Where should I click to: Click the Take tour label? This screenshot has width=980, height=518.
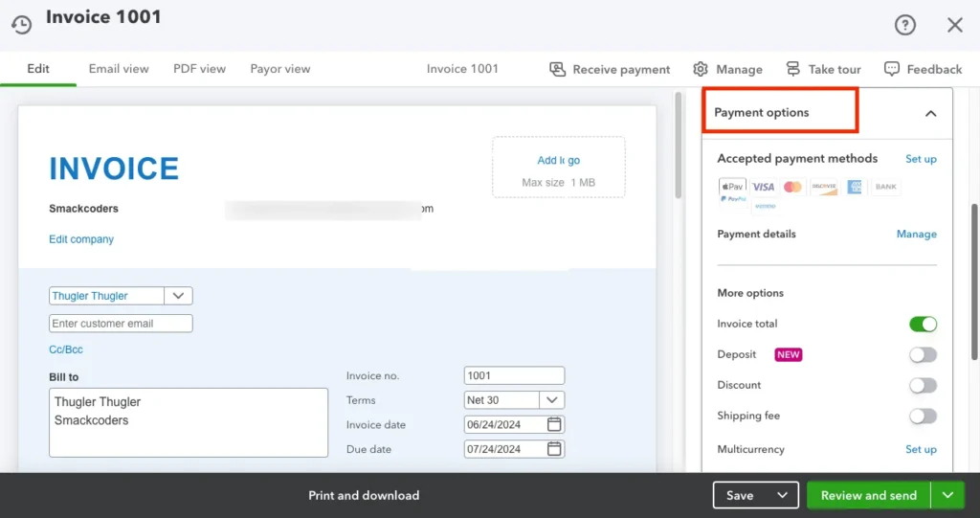(835, 70)
